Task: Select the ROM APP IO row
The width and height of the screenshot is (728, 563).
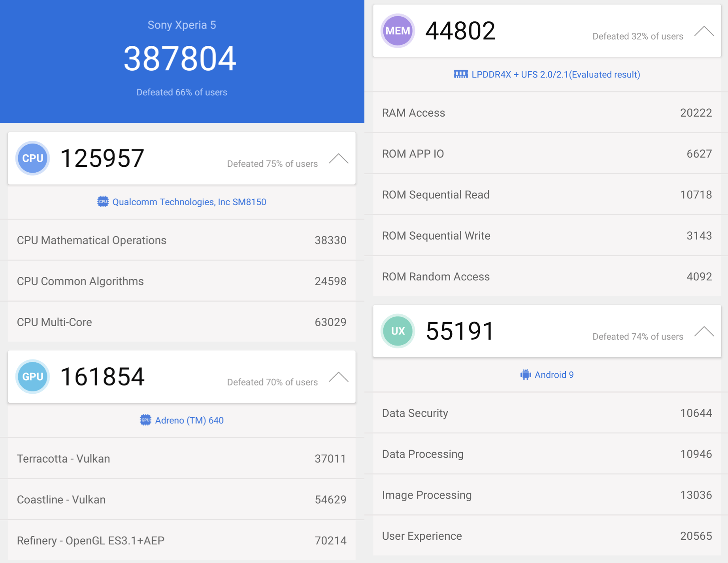Action: pos(547,153)
